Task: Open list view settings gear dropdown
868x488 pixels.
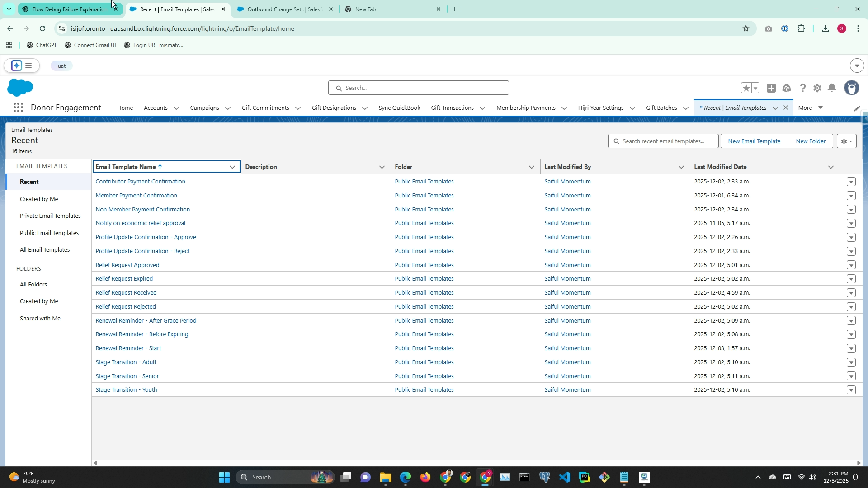Action: tap(847, 141)
